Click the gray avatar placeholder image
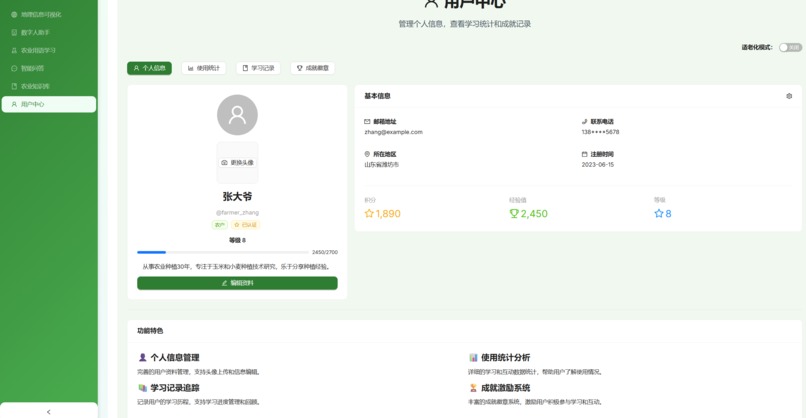Screen dimensions: 806x418 [237, 115]
